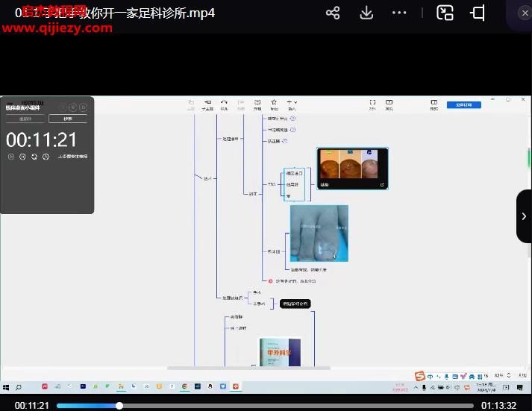
Task: Click the external link icon on video card
Action: 382,185
